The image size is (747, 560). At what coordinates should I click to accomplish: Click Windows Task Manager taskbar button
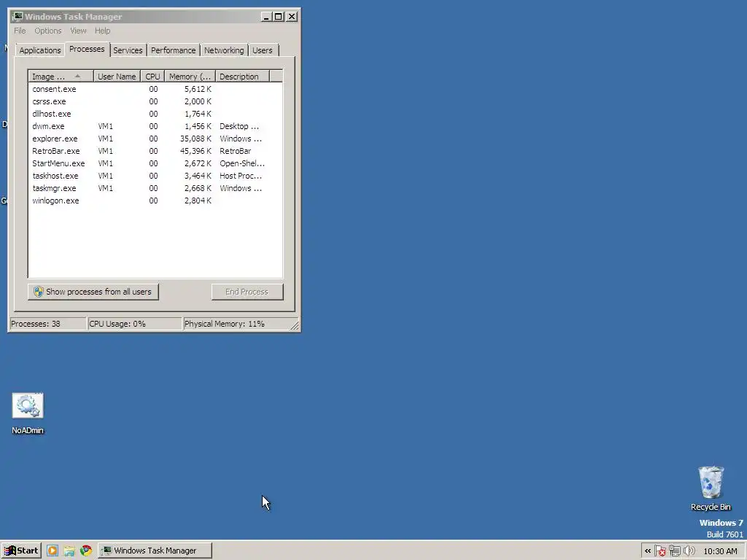point(155,551)
